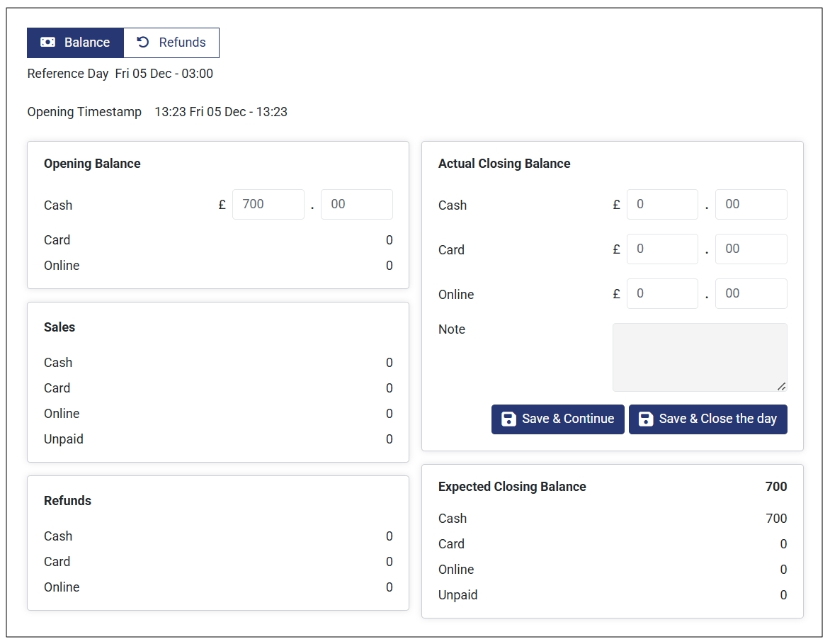Focus the Opening Balance cash pence field

tap(356, 205)
